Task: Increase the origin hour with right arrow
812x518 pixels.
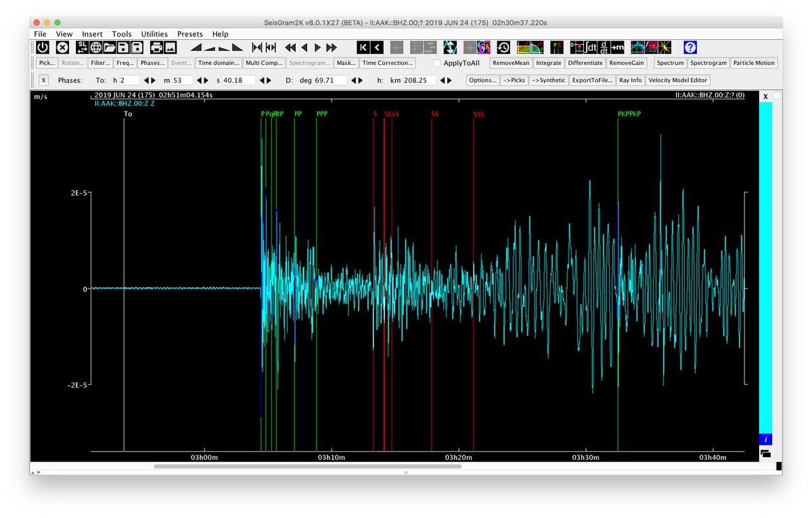Action: click(x=153, y=80)
